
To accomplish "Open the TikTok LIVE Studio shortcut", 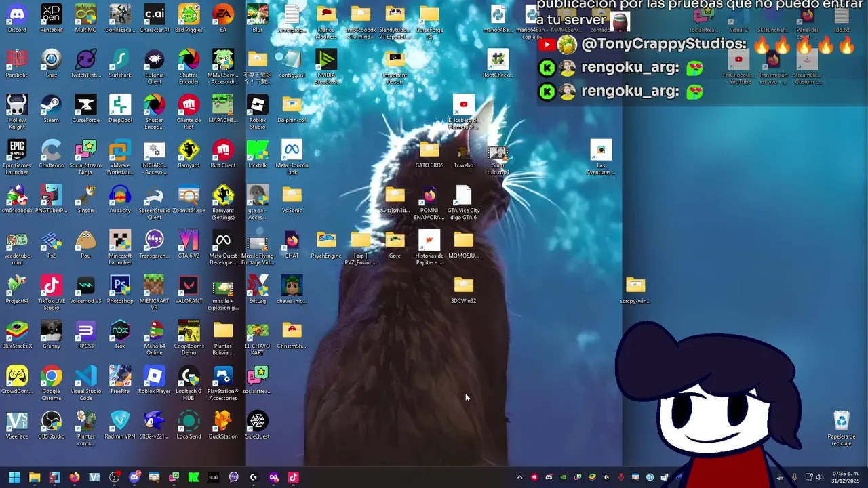I will (51, 293).
